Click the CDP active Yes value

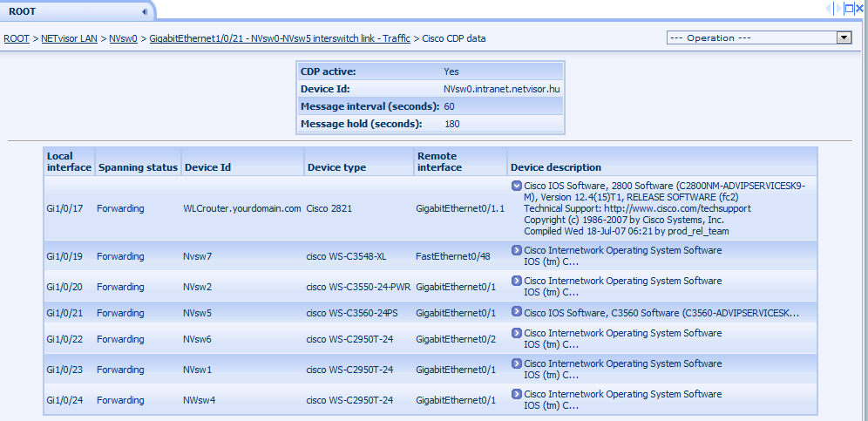[451, 71]
